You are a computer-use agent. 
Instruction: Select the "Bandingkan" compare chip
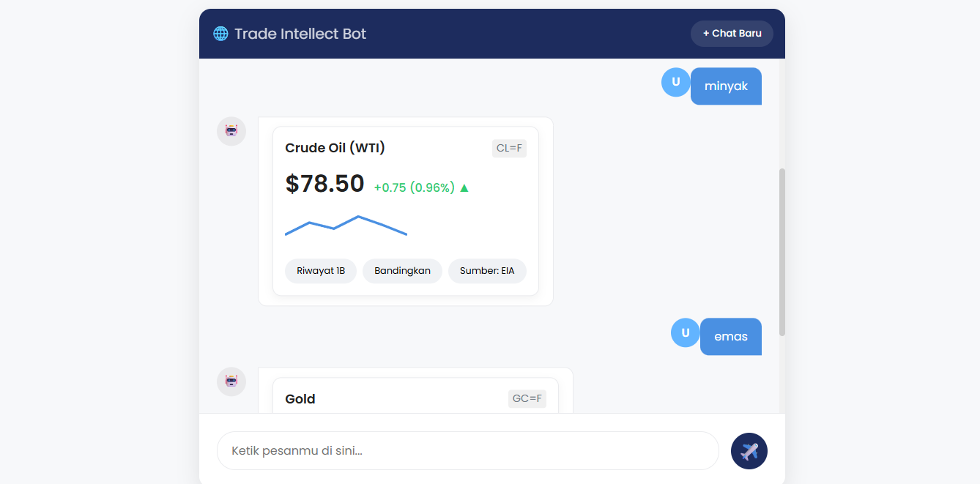402,271
